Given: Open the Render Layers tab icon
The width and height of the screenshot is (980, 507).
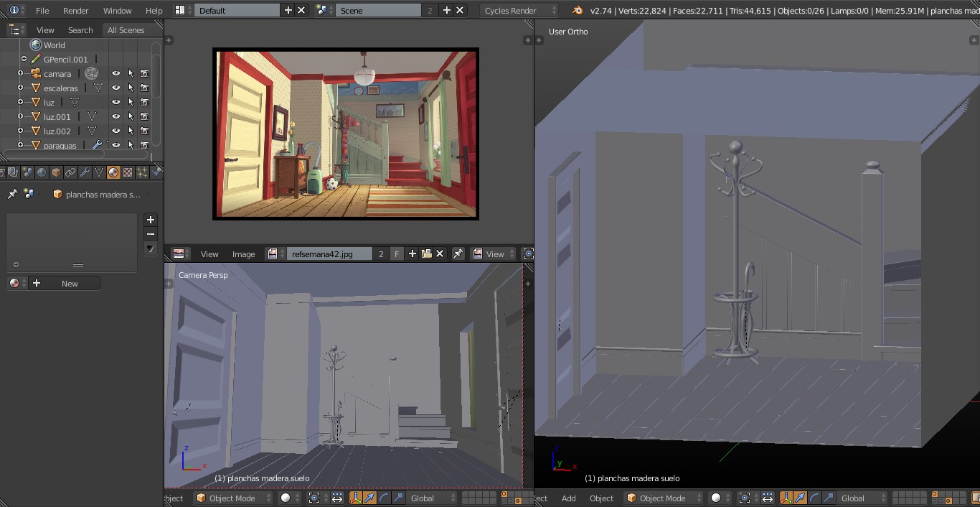Looking at the screenshot, I should click(12, 172).
